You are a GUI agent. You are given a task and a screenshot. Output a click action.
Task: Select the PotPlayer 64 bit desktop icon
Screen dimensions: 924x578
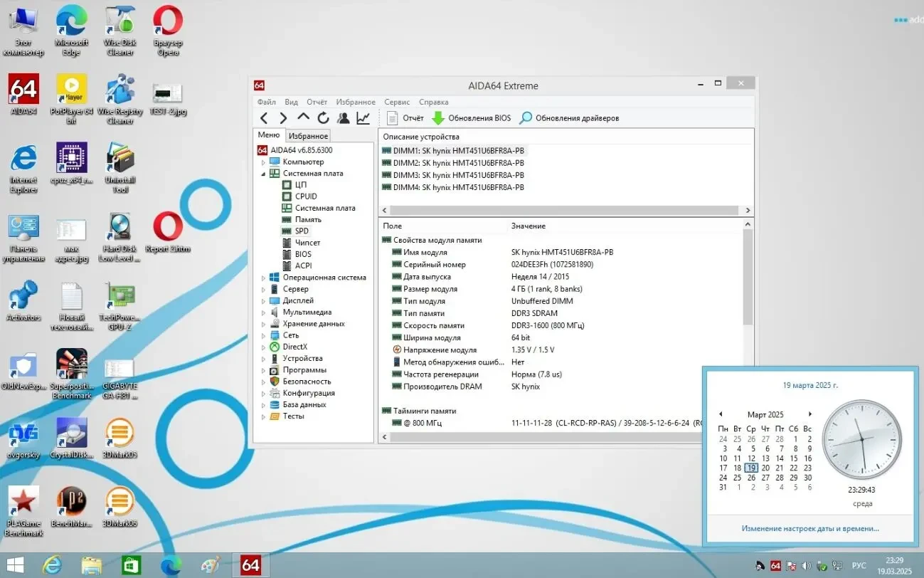pyautogui.click(x=71, y=99)
